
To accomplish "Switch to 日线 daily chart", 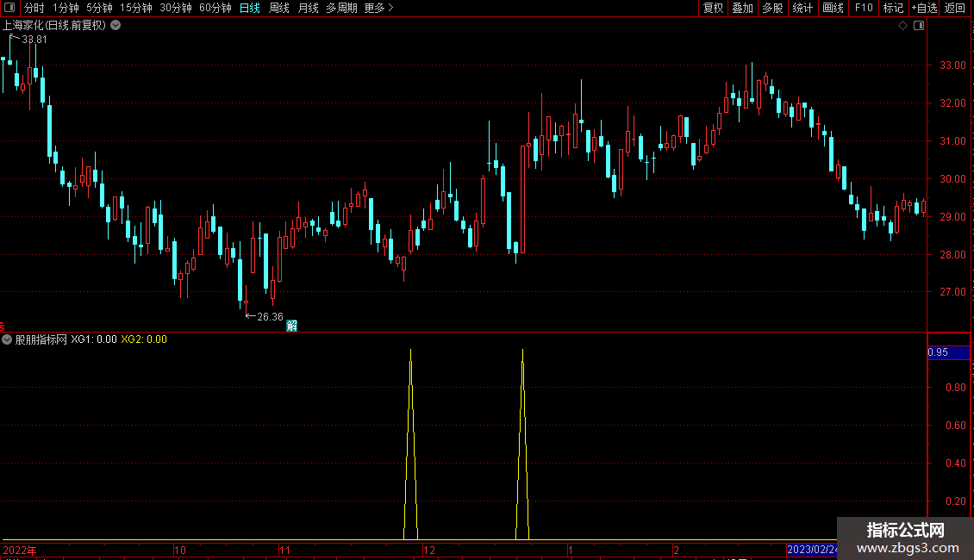I will click(250, 8).
